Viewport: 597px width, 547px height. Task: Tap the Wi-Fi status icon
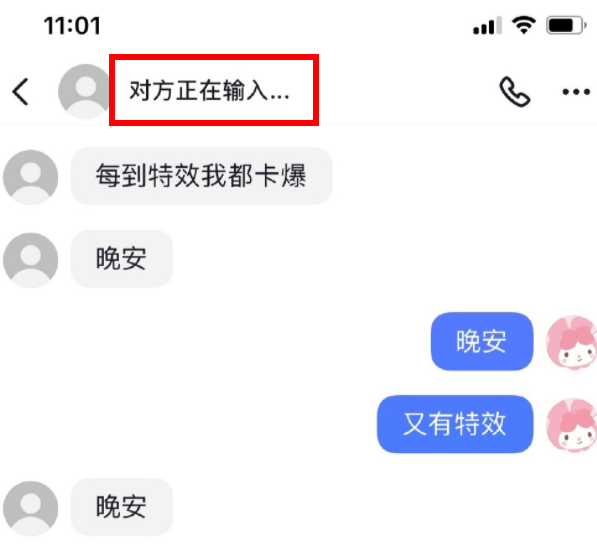click(524, 25)
